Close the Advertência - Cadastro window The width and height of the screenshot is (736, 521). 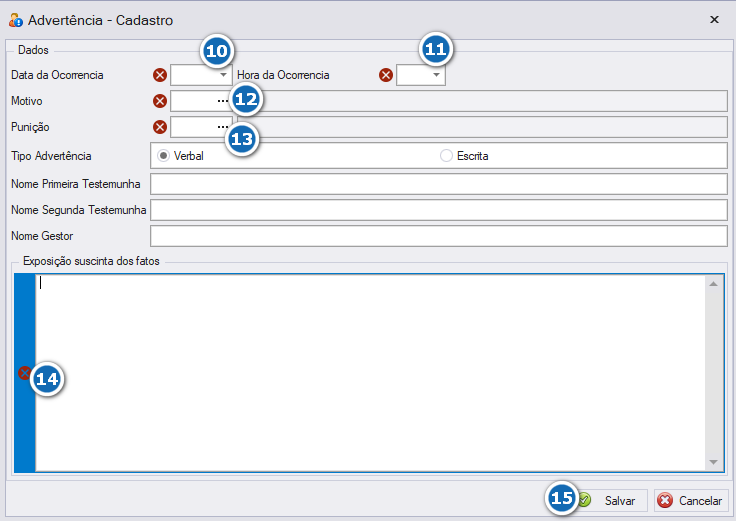pyautogui.click(x=714, y=20)
